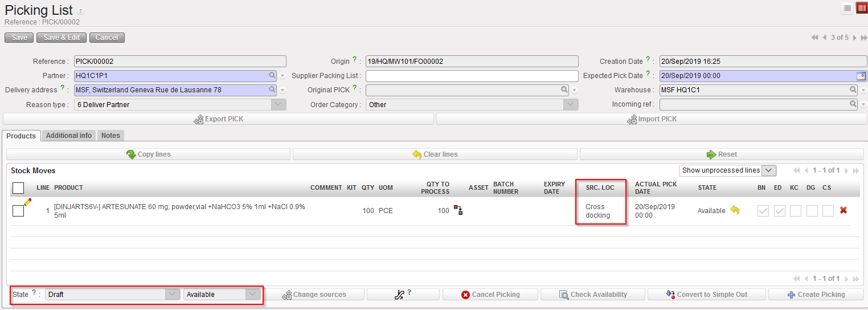Open the Show unprocessed lines dropdown
Viewport: 868px width, 310px height.
coord(769,170)
